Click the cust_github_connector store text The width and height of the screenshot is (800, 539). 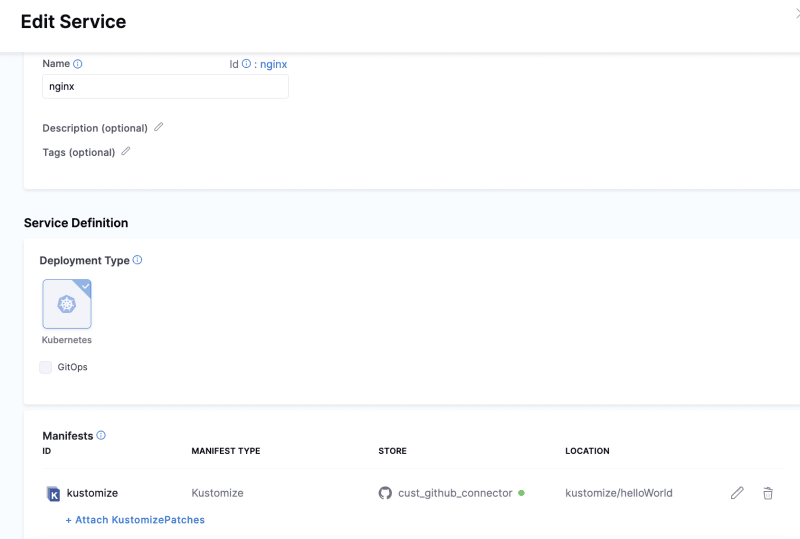[455, 493]
